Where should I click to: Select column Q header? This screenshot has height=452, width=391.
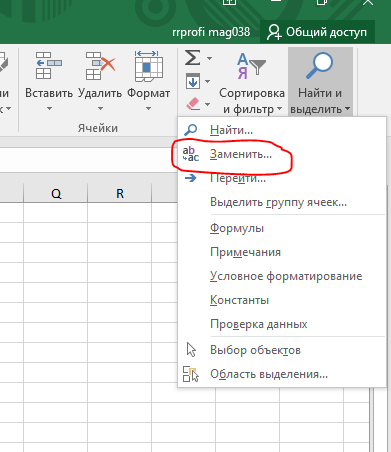pyautogui.click(x=56, y=193)
